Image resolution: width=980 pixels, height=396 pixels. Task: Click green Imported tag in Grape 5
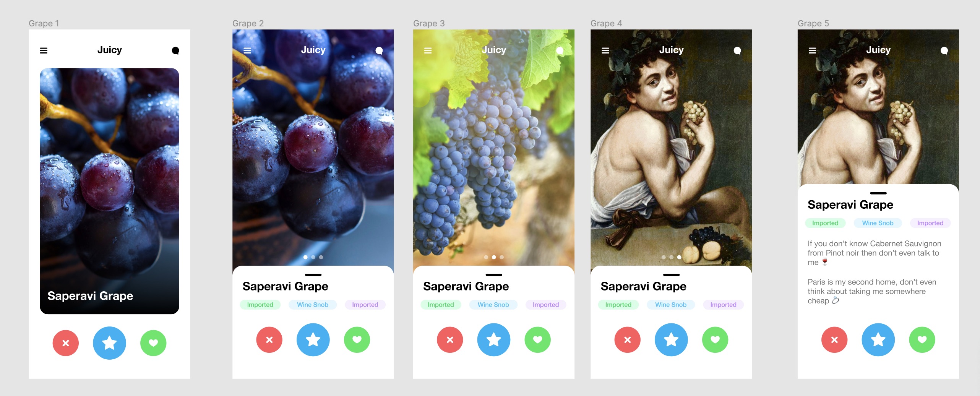pos(825,223)
